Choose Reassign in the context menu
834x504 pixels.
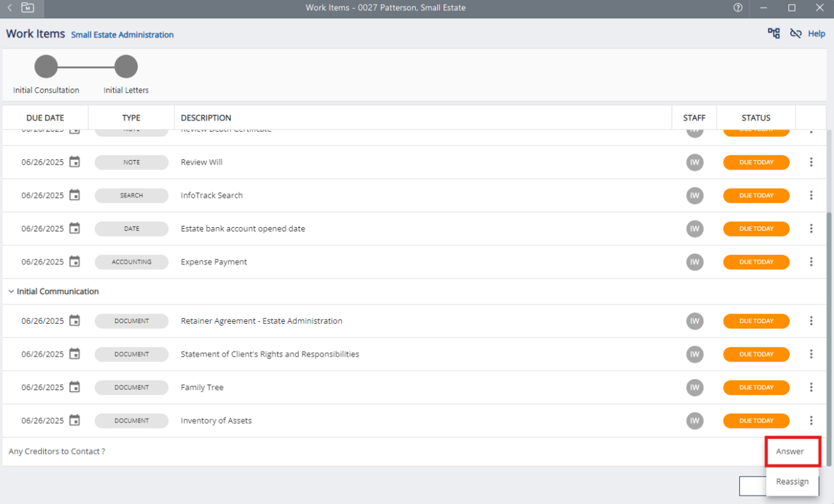[792, 481]
